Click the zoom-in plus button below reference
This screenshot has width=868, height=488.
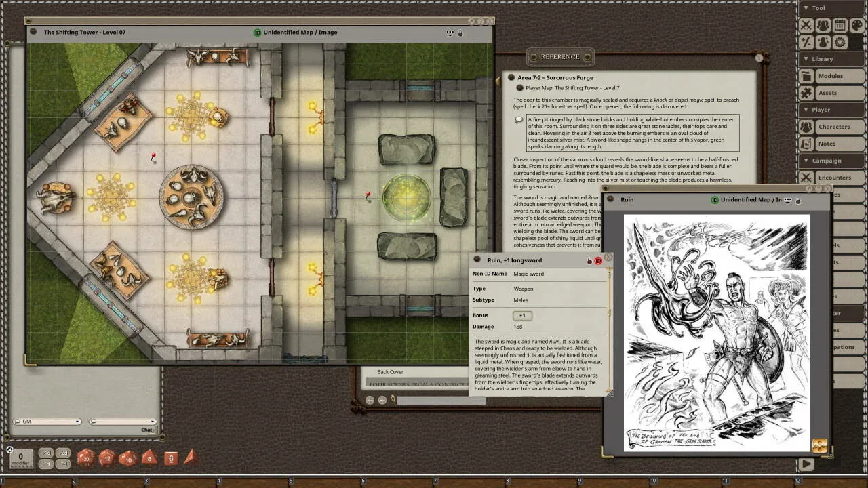tap(370, 401)
